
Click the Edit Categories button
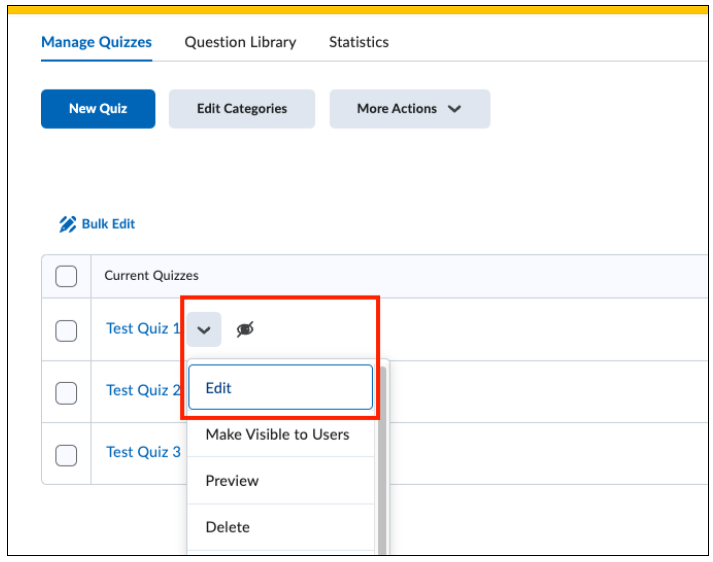[x=242, y=109]
